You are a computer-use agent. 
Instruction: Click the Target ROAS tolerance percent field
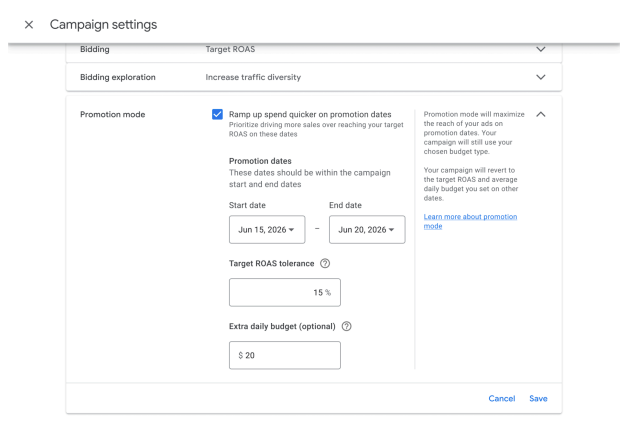pos(285,293)
